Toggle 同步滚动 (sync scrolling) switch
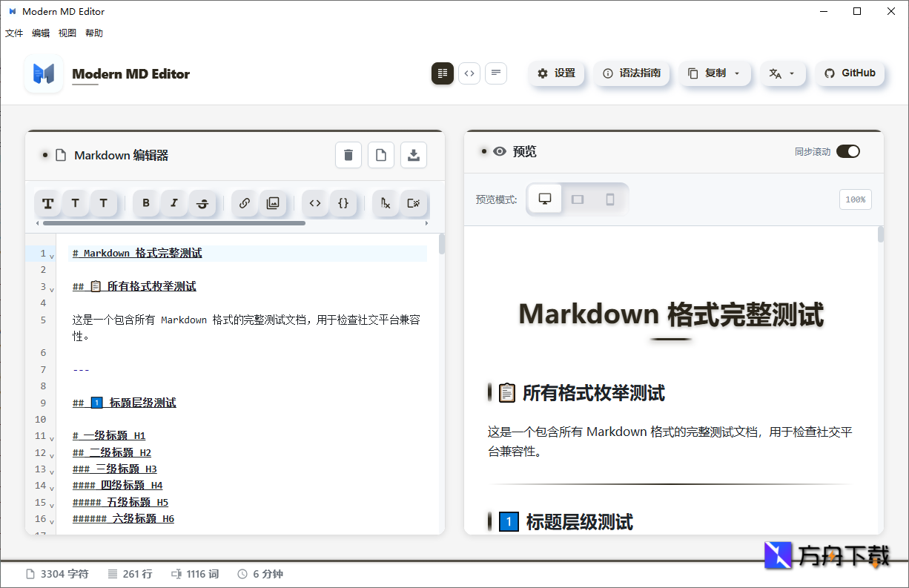Screen dimensions: 909x588 point(847,151)
